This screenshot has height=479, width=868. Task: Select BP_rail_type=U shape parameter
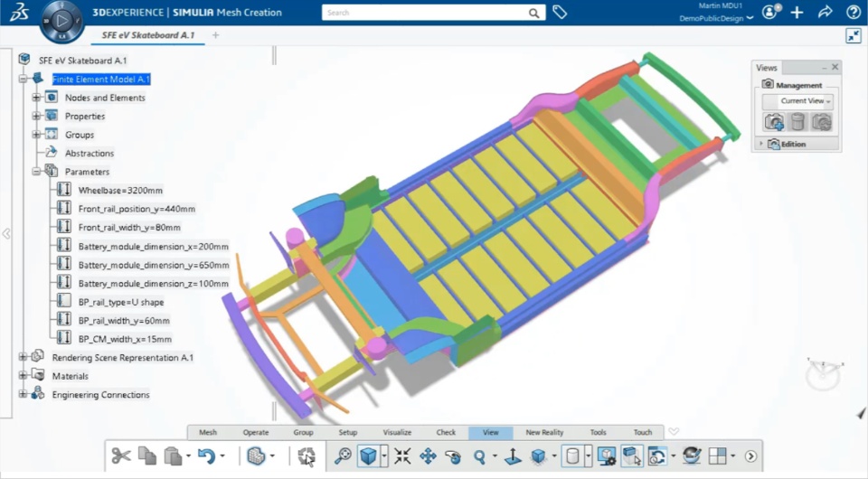tap(120, 302)
